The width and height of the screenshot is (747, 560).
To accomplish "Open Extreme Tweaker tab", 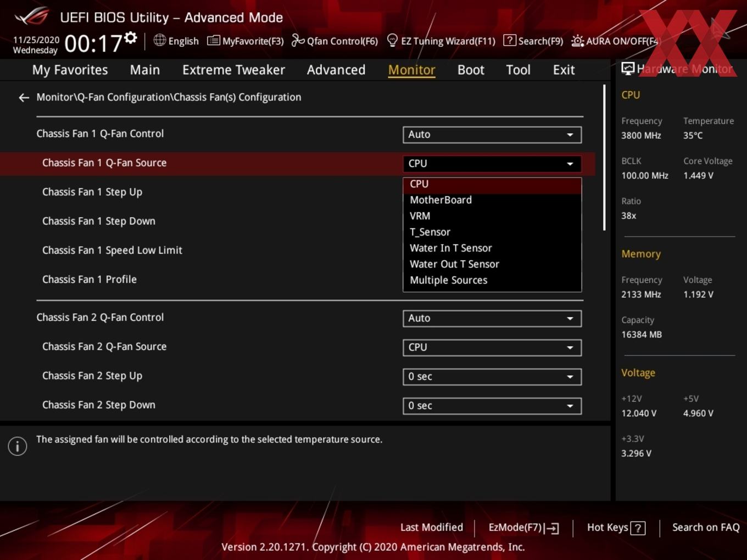I will pos(233,70).
